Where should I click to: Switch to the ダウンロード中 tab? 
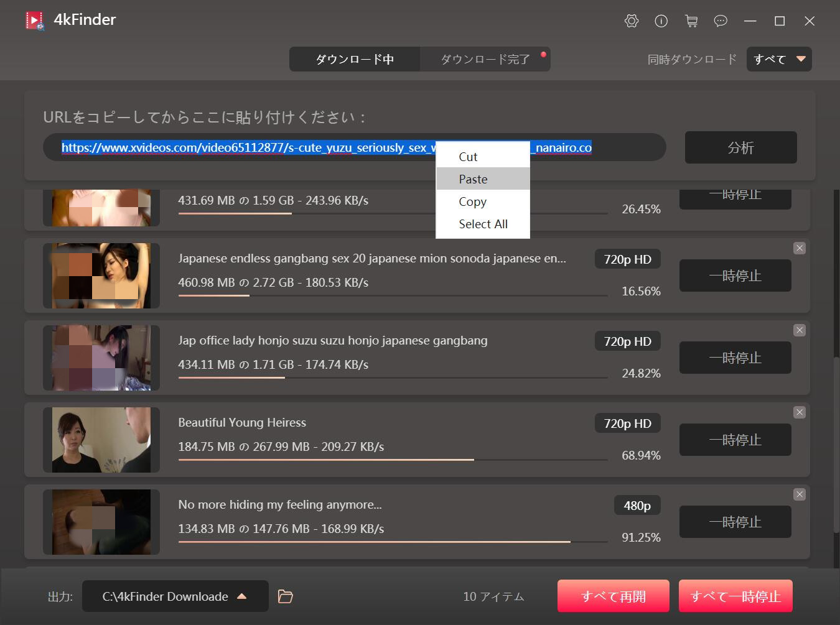[355, 59]
